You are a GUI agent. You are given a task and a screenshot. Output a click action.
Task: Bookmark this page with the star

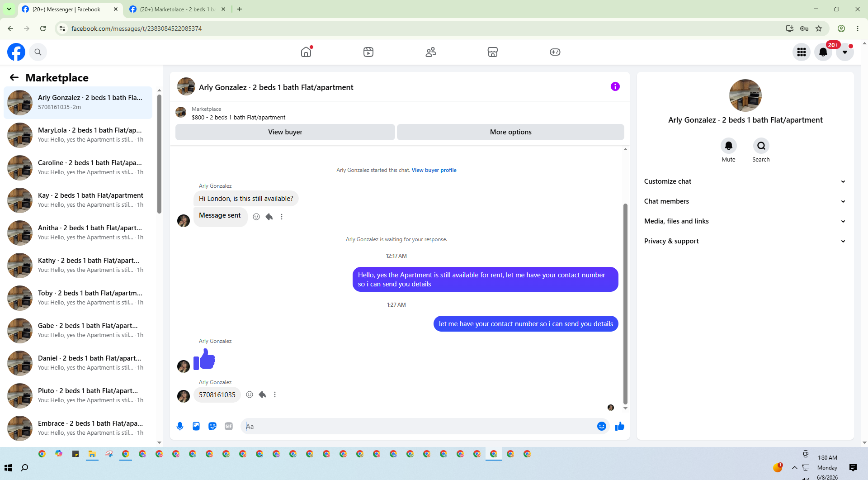(819, 29)
